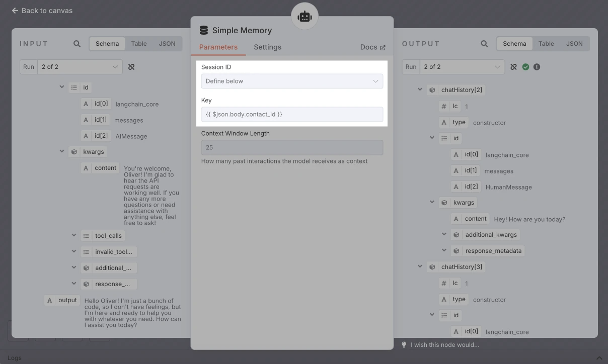The width and height of the screenshot is (608, 364).
Task: Click the Simple Memory database icon
Action: (204, 30)
